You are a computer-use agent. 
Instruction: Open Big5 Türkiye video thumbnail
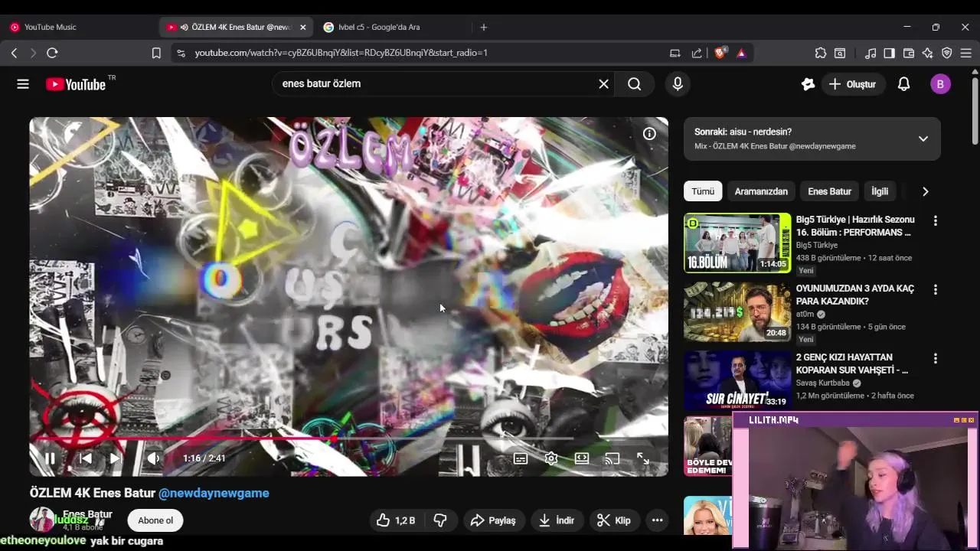[737, 243]
